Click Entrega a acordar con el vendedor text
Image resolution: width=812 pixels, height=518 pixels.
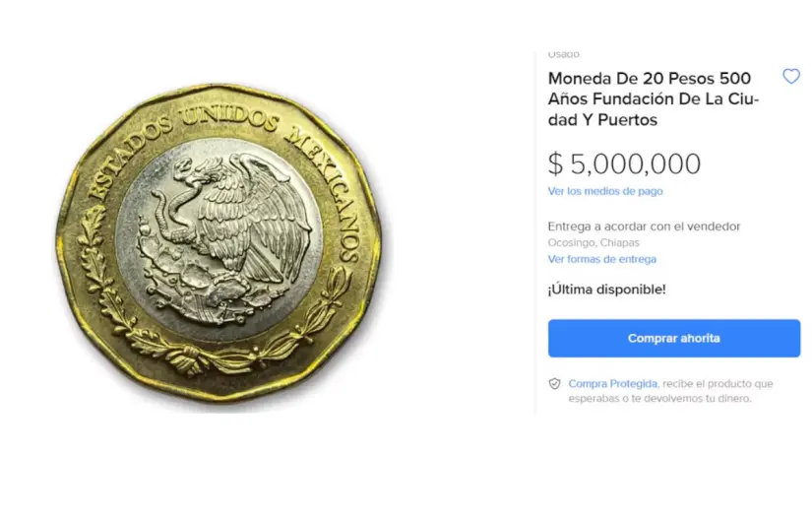coord(645,227)
